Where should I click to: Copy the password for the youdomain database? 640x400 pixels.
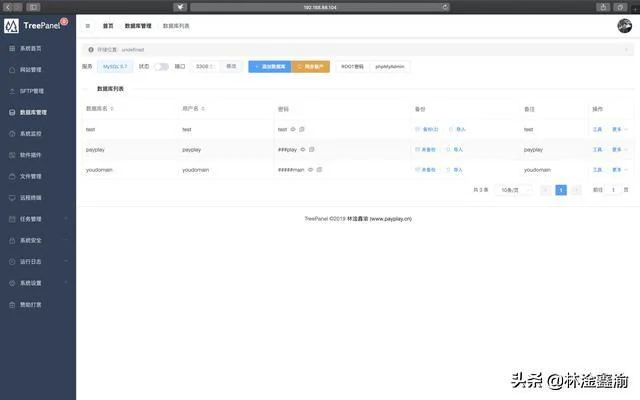tap(320, 170)
